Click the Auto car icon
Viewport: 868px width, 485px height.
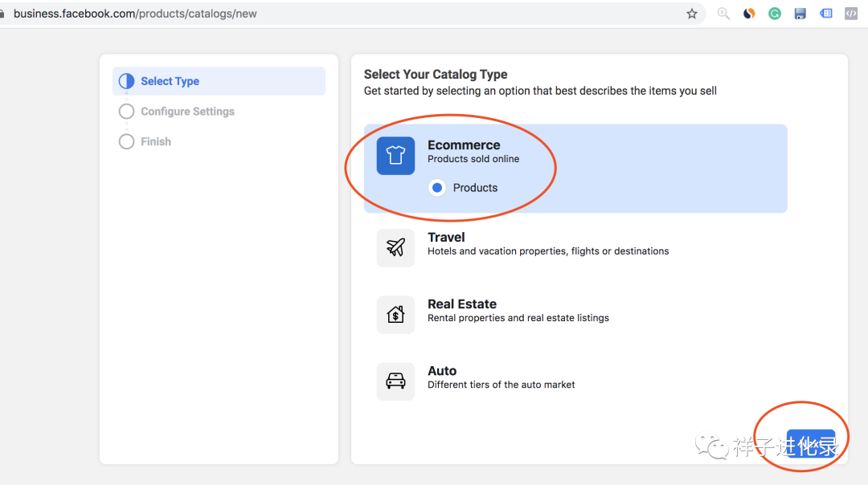tap(395, 381)
